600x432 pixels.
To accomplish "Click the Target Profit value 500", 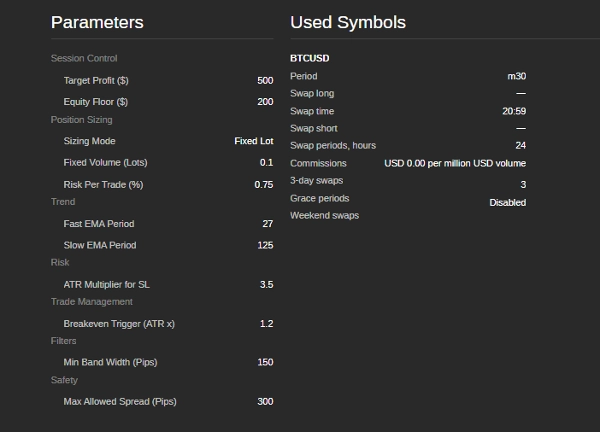I will click(264, 80).
